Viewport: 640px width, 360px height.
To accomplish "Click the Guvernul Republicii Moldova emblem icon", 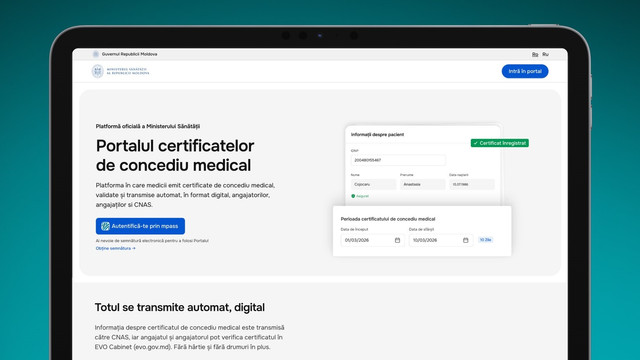I will tap(96, 54).
